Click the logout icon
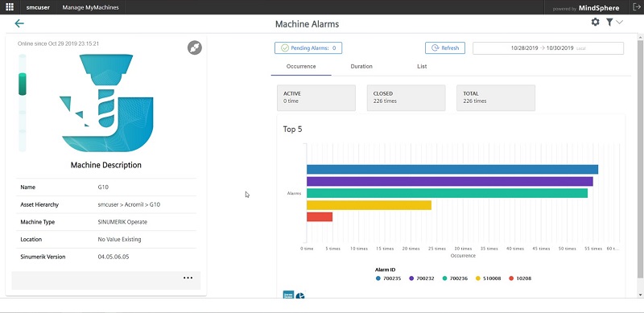Viewport: 644px width, 313px height. [x=637, y=7]
